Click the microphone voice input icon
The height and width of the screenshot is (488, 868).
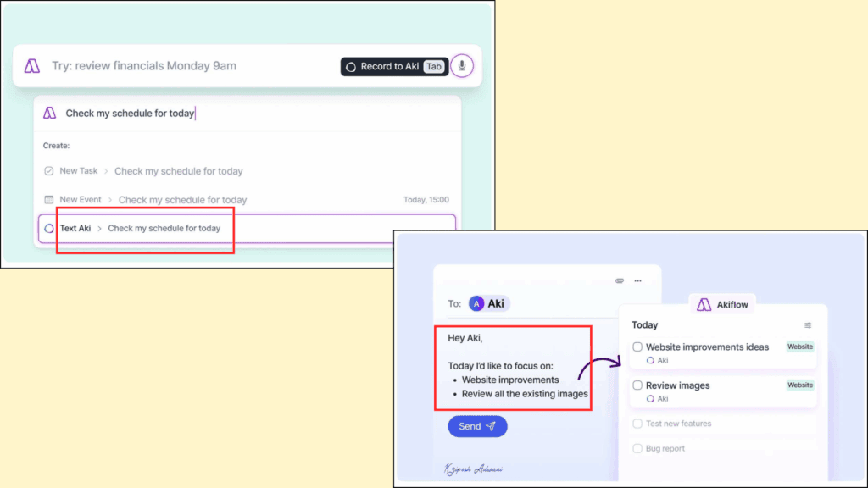pos(461,66)
